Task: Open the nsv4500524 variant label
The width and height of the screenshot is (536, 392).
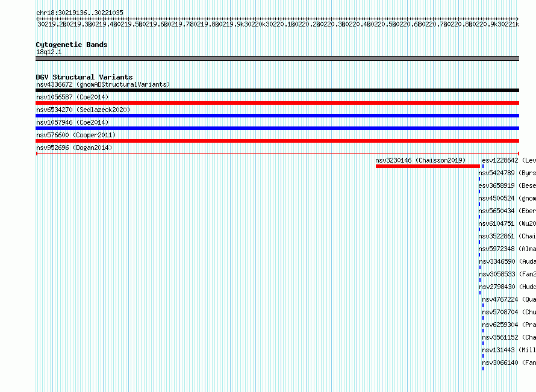Action: tap(507, 198)
